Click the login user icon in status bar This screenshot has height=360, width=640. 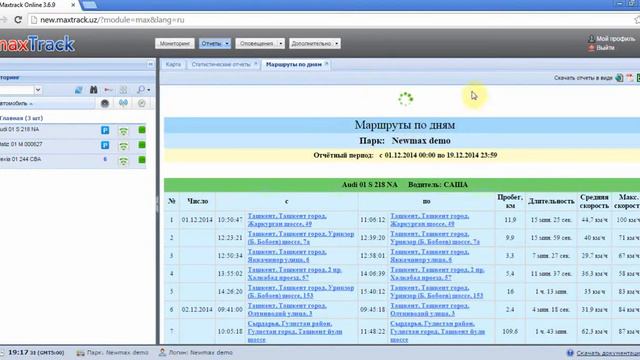point(162,352)
